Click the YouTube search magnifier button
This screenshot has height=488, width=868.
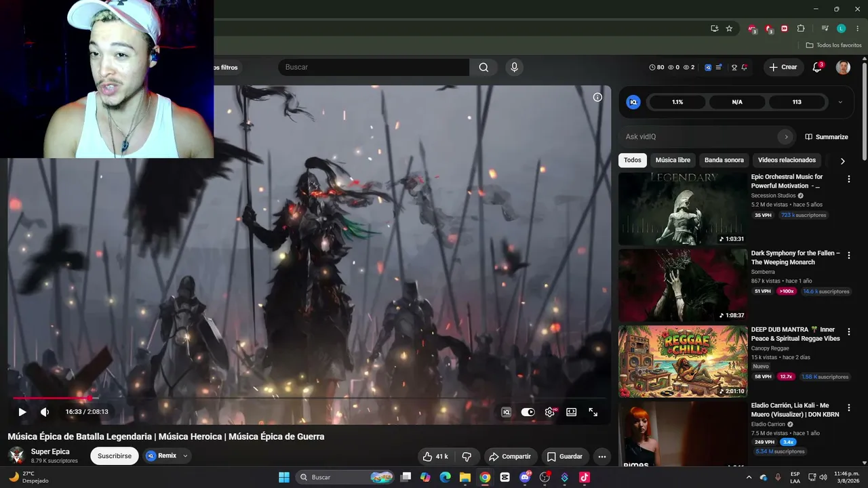[484, 67]
